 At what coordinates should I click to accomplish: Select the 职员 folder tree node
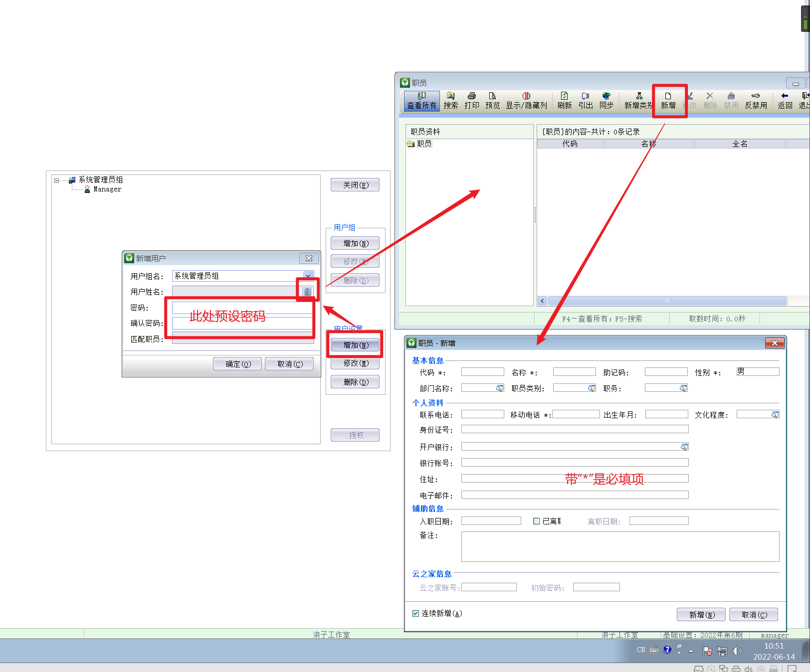(419, 144)
